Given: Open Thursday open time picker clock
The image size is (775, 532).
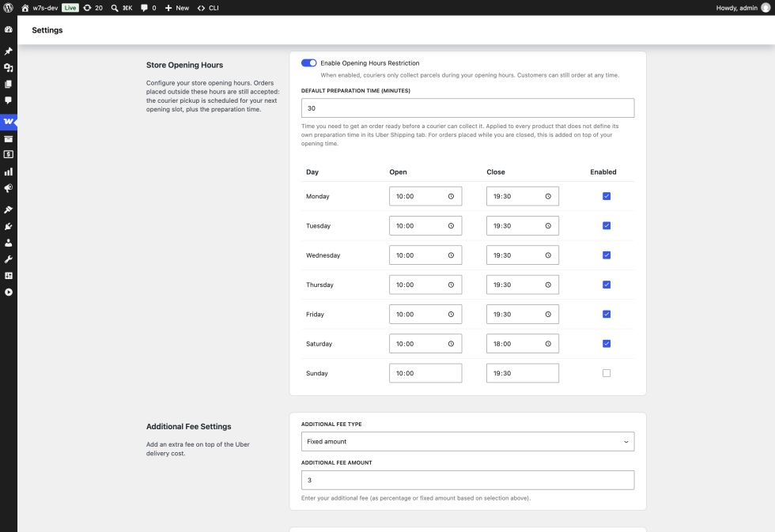Looking at the screenshot, I should click(x=451, y=285).
